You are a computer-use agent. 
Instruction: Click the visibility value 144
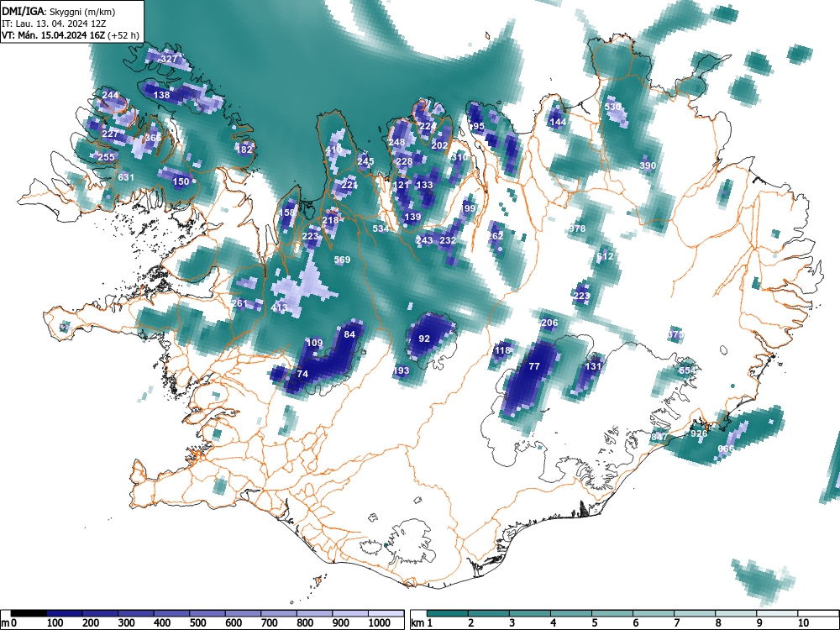pos(558,122)
